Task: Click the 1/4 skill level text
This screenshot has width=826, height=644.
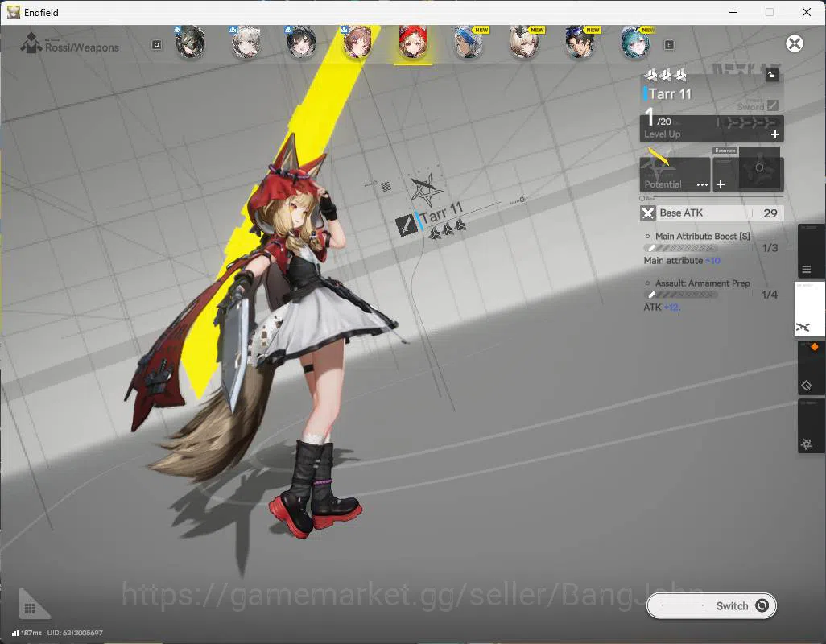Action: (770, 295)
